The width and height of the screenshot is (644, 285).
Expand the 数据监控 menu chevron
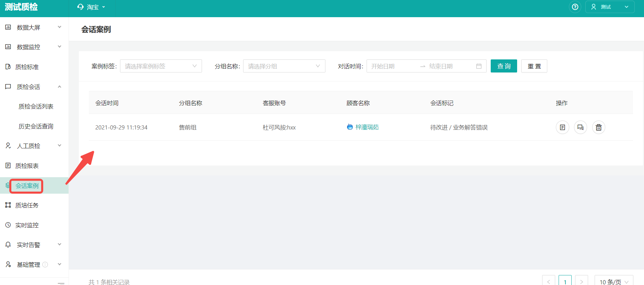[60, 47]
